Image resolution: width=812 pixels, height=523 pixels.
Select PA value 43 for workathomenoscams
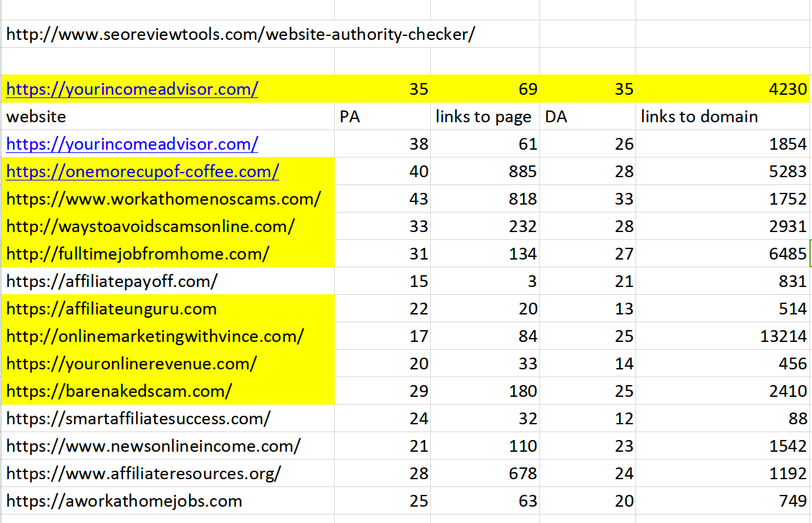click(382, 199)
